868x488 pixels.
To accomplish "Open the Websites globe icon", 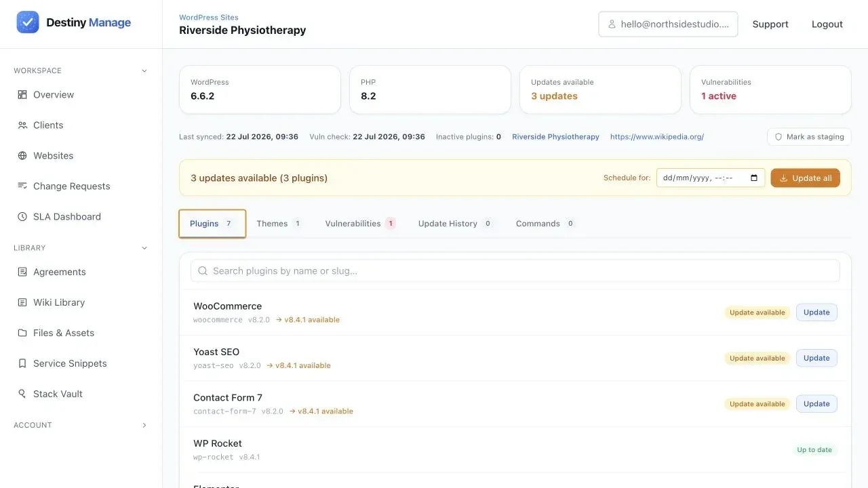I will click(22, 156).
